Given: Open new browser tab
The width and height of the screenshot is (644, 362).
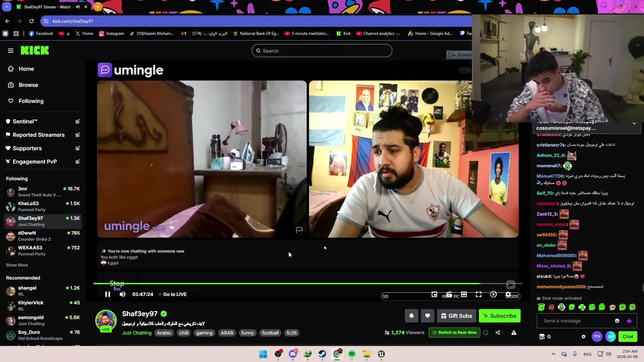Looking at the screenshot, I should coord(98,7).
